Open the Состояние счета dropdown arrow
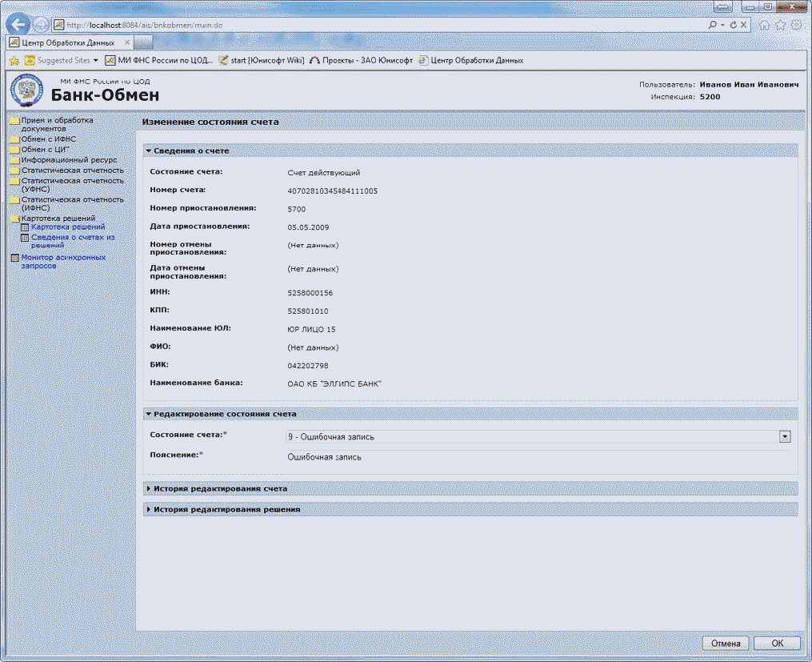Viewport: 812px width, 662px height. tap(785, 436)
